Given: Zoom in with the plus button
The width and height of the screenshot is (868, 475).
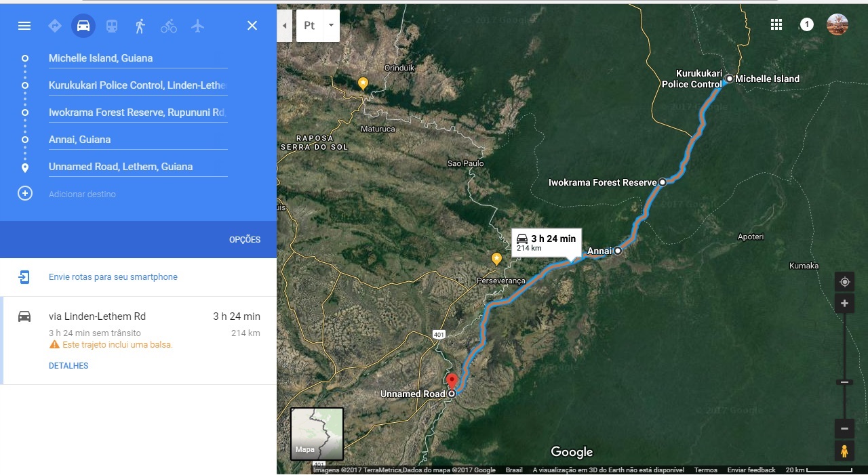Looking at the screenshot, I should 844,304.
